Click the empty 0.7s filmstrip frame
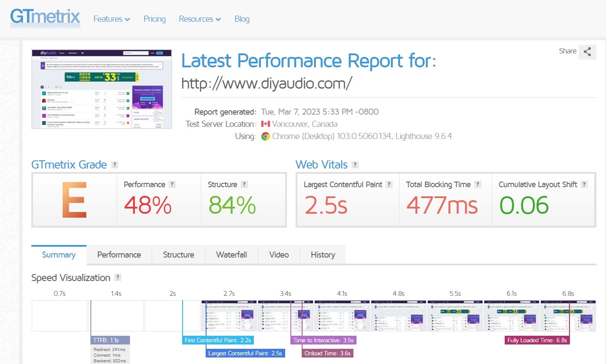606x364 pixels. click(60, 316)
